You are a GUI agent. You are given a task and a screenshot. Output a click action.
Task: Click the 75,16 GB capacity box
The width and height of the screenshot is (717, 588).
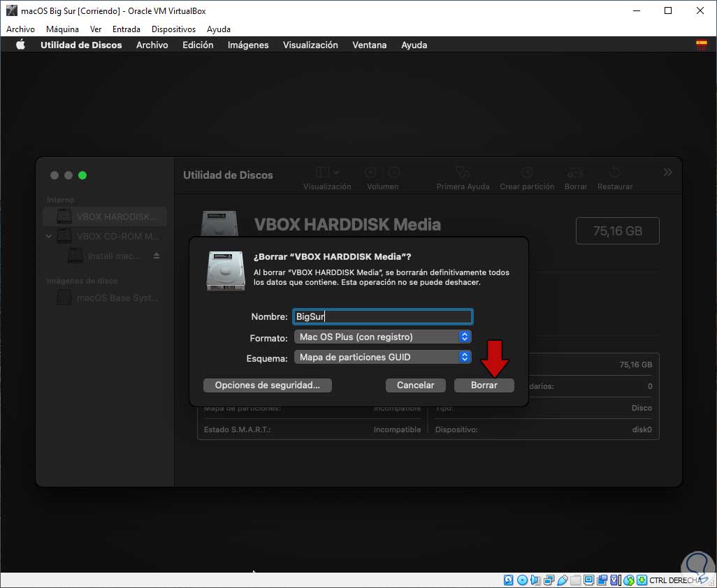(617, 230)
